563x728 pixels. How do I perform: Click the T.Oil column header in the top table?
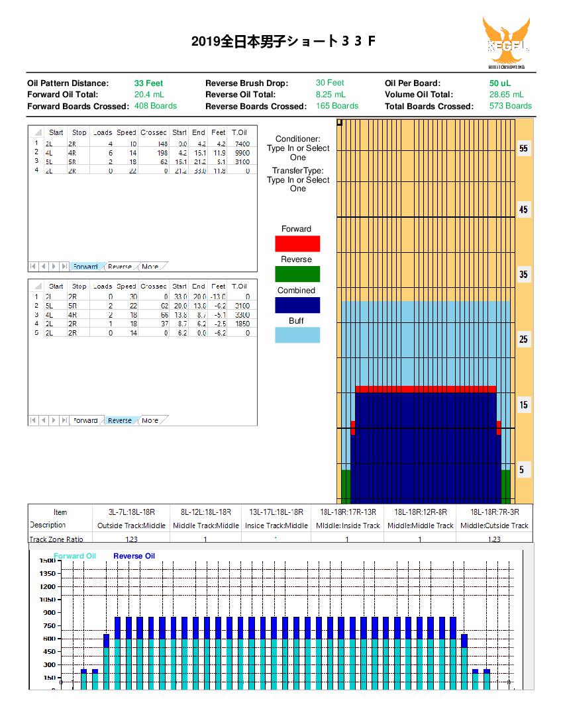click(x=240, y=132)
